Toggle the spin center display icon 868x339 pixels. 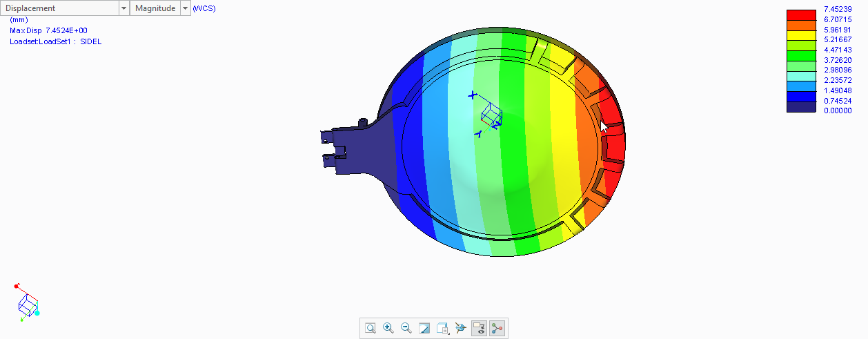coord(497,329)
